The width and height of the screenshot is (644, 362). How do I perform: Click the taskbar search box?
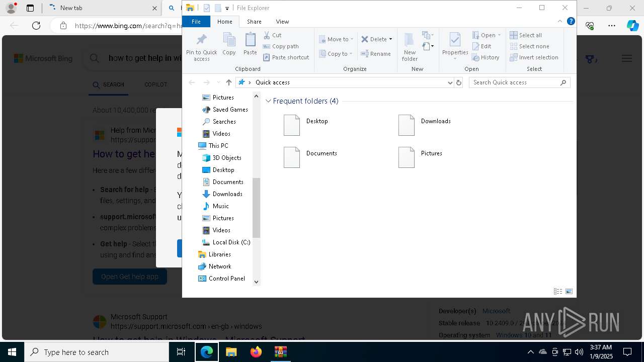tap(97, 352)
